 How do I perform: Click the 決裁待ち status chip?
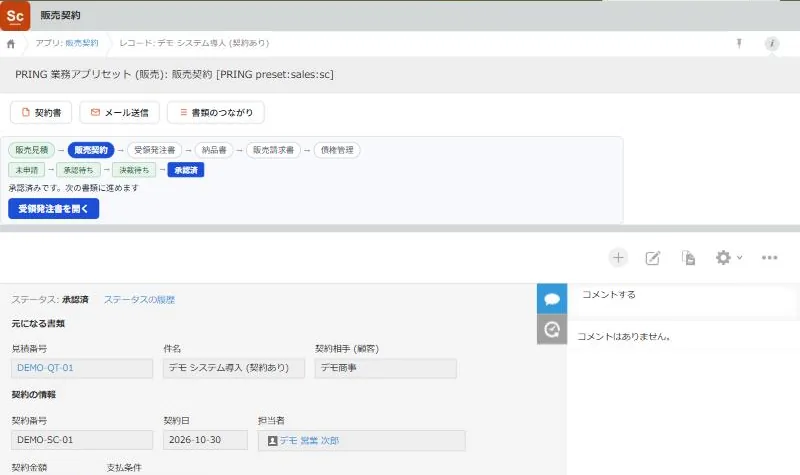click(134, 170)
